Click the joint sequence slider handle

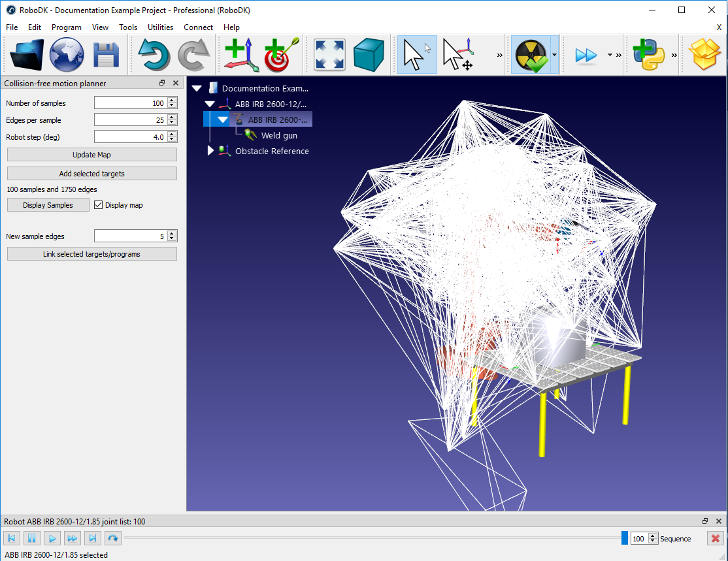tap(624, 538)
